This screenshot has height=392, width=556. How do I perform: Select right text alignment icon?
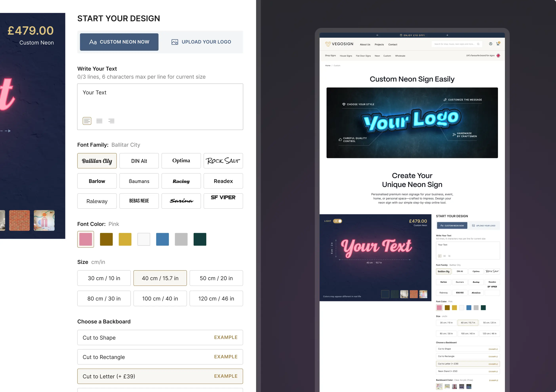click(x=111, y=121)
